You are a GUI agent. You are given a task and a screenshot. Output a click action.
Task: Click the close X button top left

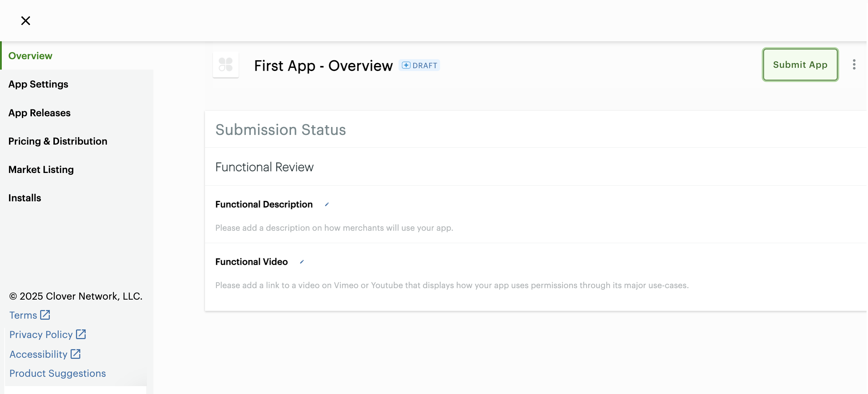coord(25,20)
